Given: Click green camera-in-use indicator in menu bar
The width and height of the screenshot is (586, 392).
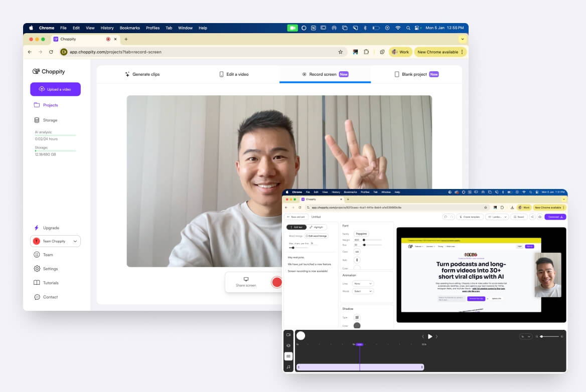Looking at the screenshot, I should pos(292,28).
